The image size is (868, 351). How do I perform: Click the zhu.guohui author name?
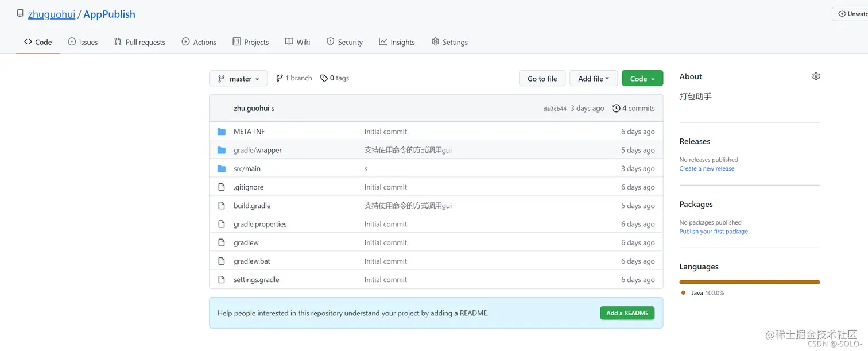coord(251,108)
